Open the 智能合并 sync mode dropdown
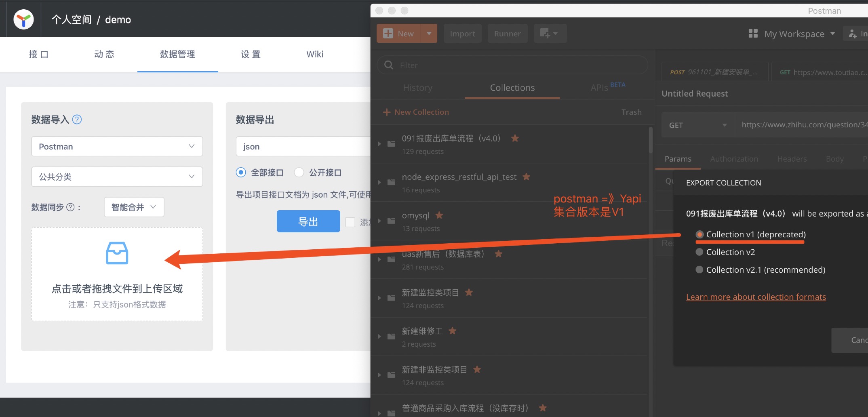 pos(134,207)
